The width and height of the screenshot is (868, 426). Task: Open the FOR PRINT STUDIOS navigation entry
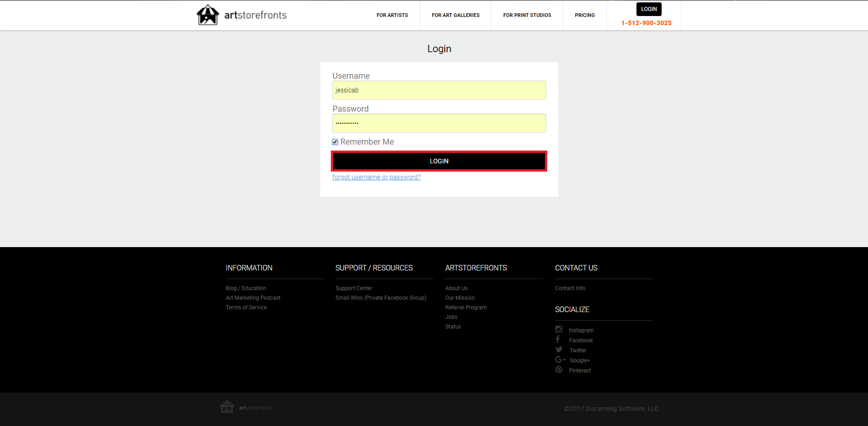click(x=527, y=15)
